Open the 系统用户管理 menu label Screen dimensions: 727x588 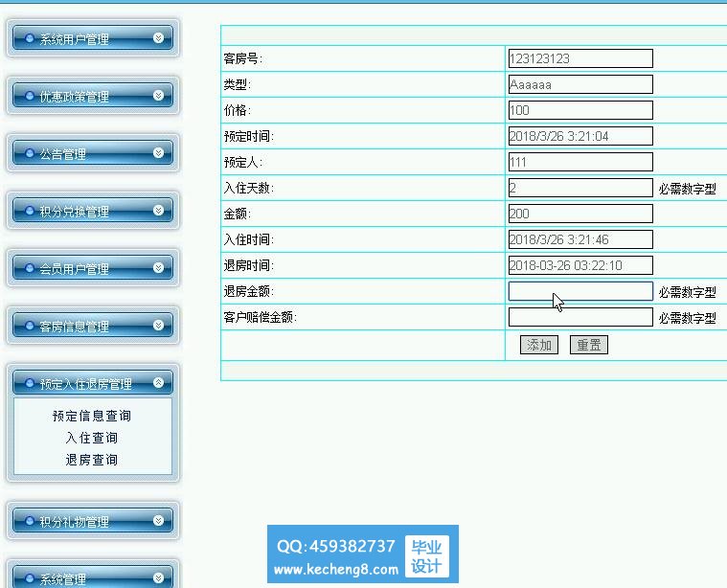[74, 39]
